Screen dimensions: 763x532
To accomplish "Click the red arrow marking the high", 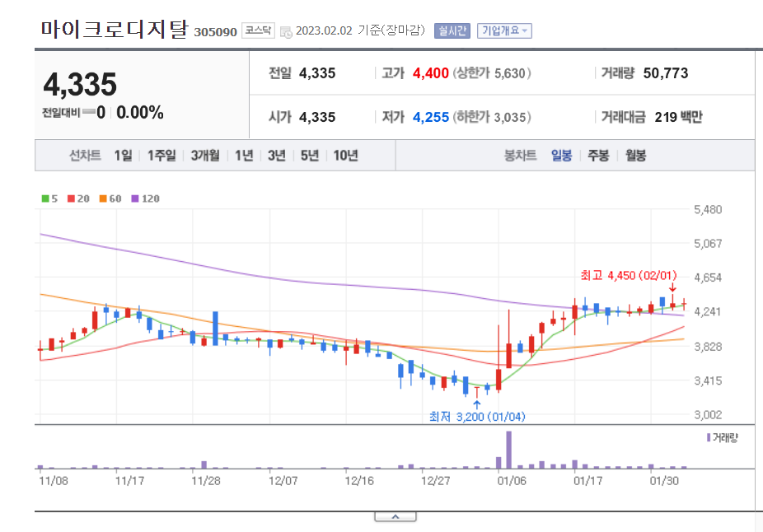I will tap(672, 287).
